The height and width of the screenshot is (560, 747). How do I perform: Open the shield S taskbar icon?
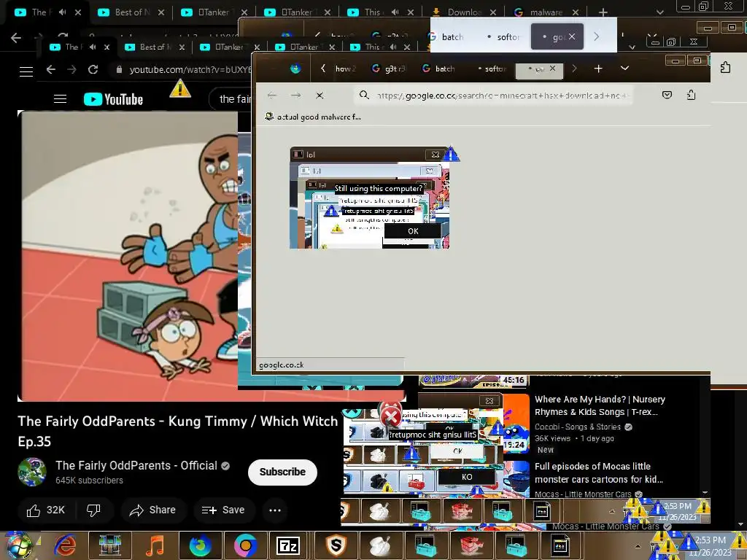(x=336, y=545)
